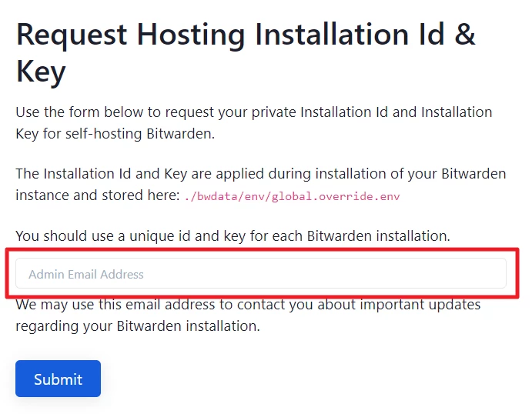532x414 pixels.
Task: Click the Admin Email Address input field
Action: pyautogui.click(x=261, y=274)
